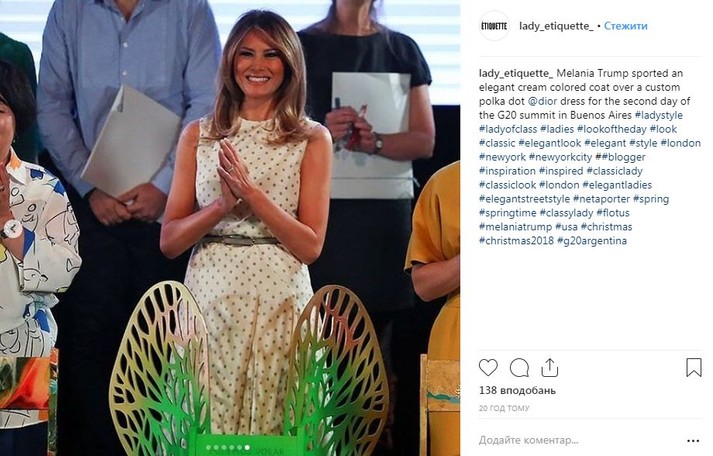Viewport: 713px width, 456px height.
Task: Open more options three-dot menu
Action: [693, 441]
